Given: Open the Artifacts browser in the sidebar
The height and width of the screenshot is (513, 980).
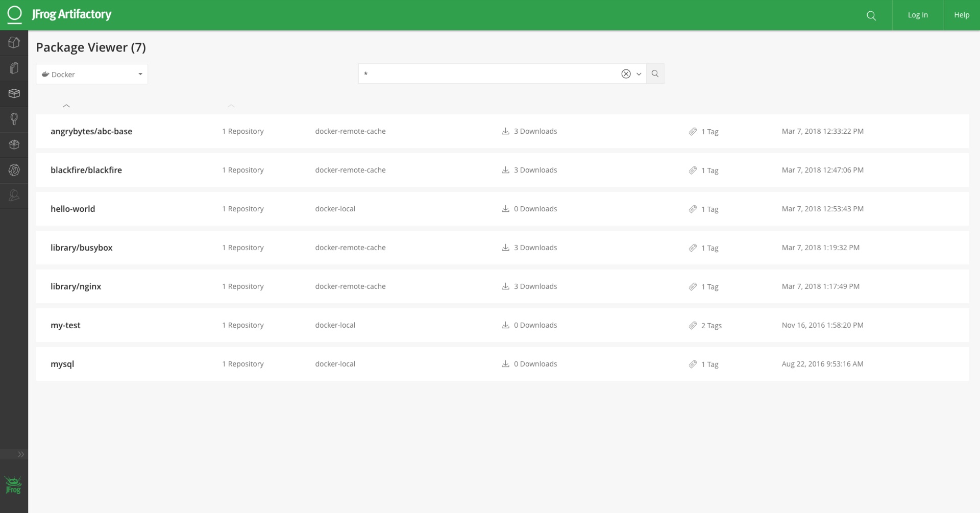Looking at the screenshot, I should pyautogui.click(x=14, y=67).
